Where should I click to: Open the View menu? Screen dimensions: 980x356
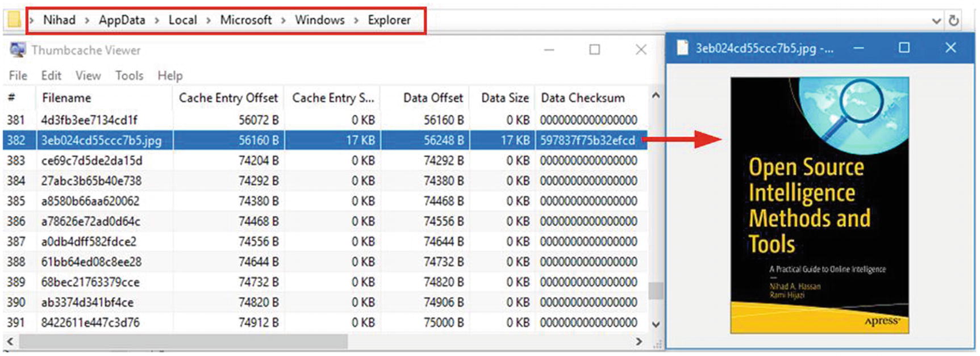click(x=88, y=76)
